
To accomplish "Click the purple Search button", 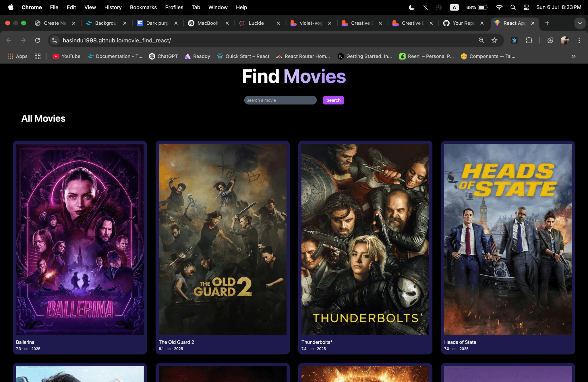I will pos(333,100).
